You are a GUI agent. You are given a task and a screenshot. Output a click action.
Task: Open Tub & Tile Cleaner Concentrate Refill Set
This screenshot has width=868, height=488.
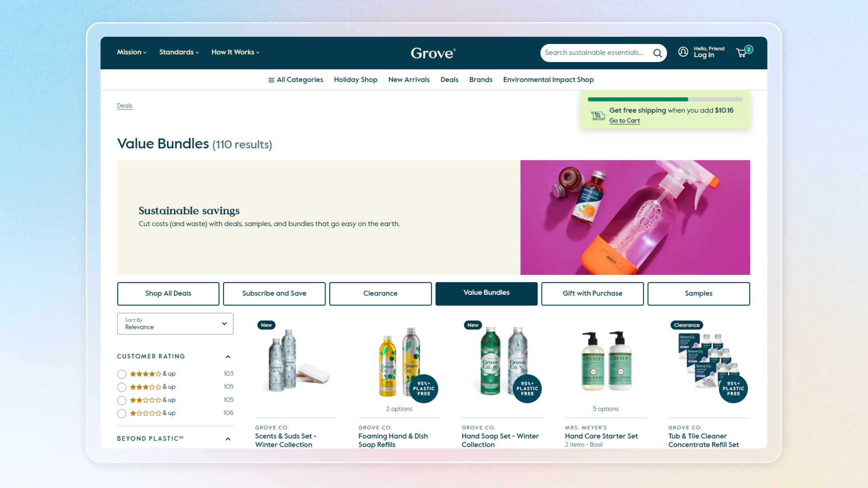coord(703,440)
